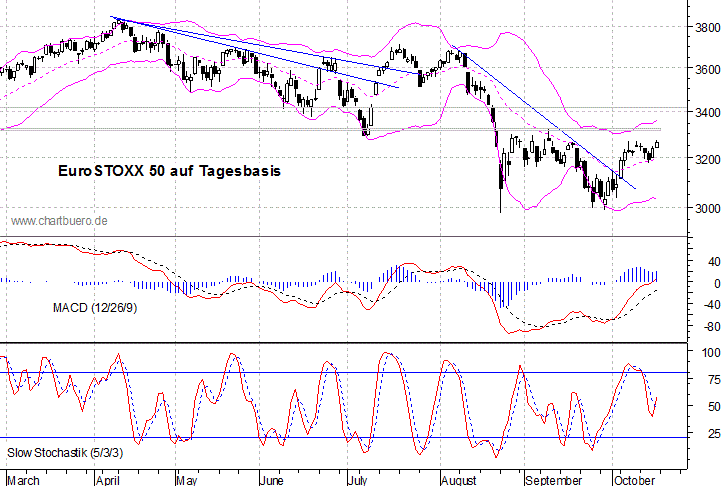Viewport: 723px width, 486px height.
Task: Select the April label on time axis
Action: click(x=108, y=480)
